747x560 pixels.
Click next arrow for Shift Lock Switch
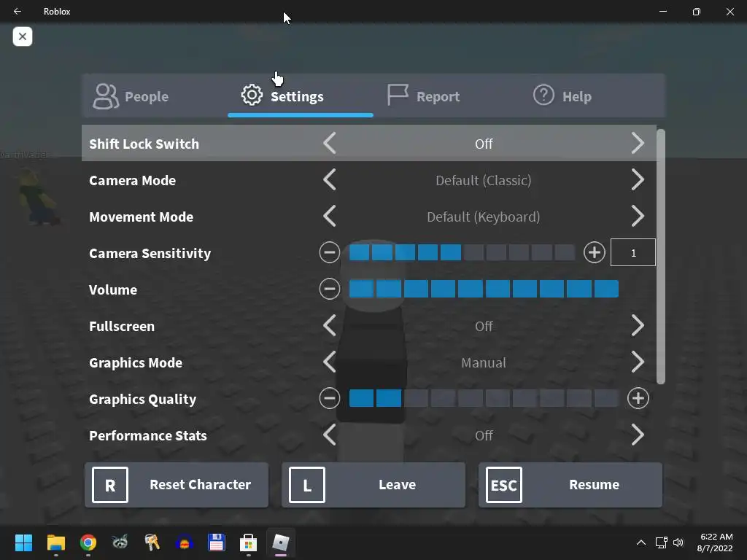point(638,144)
